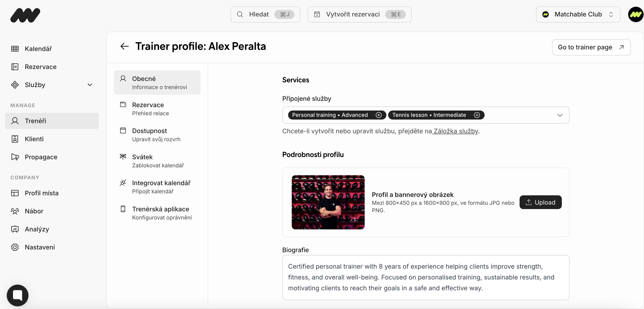Click the back arrow beside Trainer profile
644x309 pixels.
click(x=124, y=46)
